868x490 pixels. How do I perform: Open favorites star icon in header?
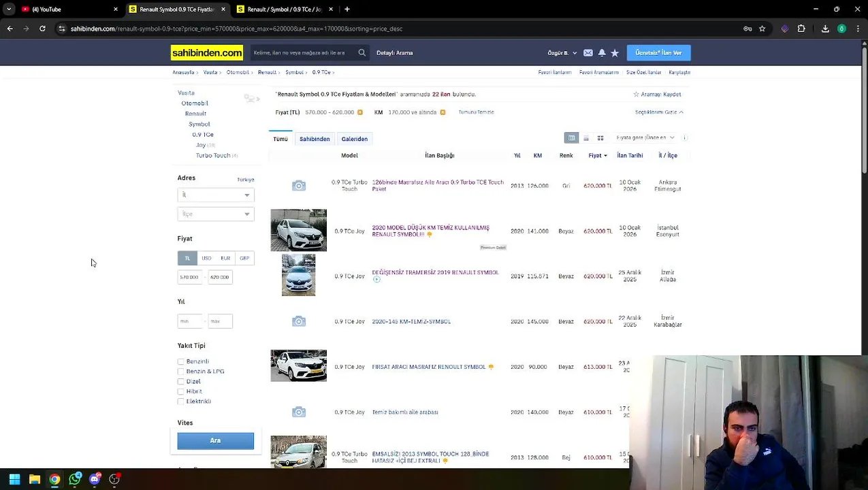[615, 52]
